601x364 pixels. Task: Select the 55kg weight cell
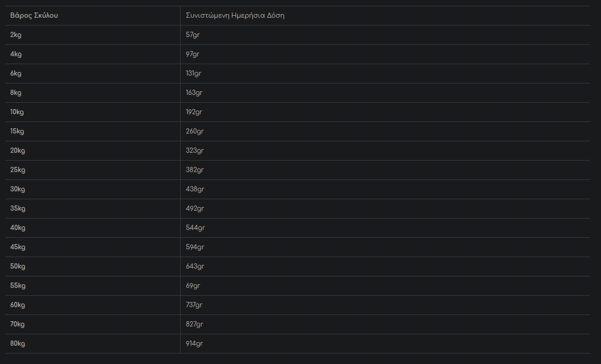coord(18,286)
